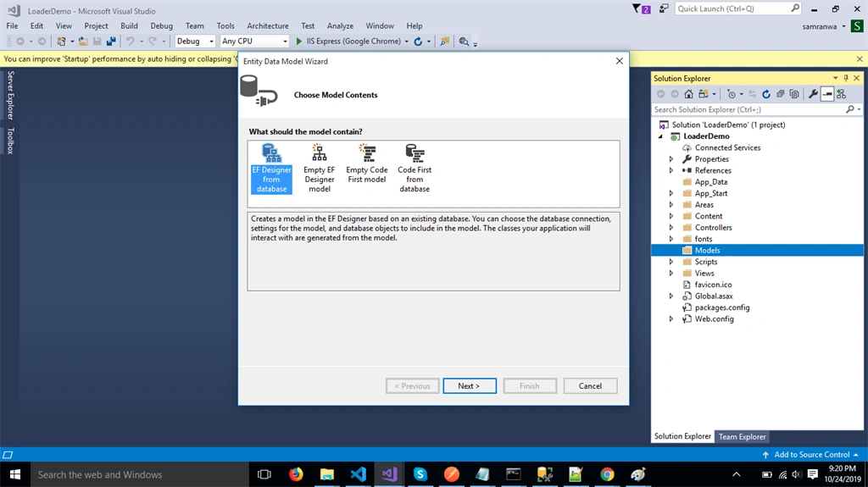Screen dimensions: 868x487
Task: Select Connected Services in Solution Explorer
Action: tap(727, 147)
